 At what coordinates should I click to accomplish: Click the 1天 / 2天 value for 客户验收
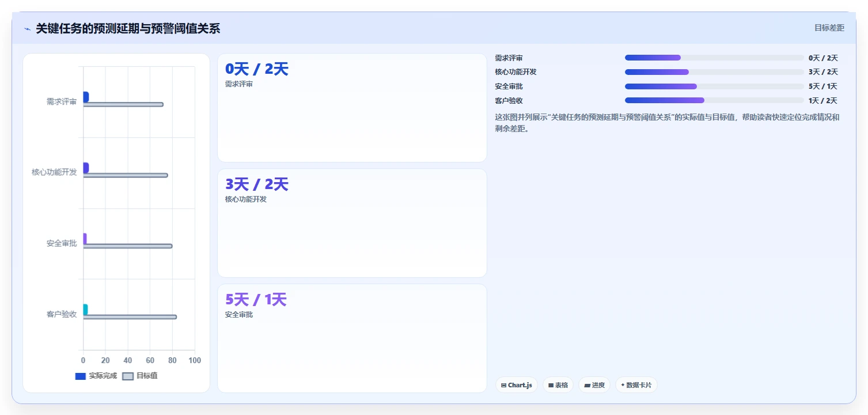[823, 100]
